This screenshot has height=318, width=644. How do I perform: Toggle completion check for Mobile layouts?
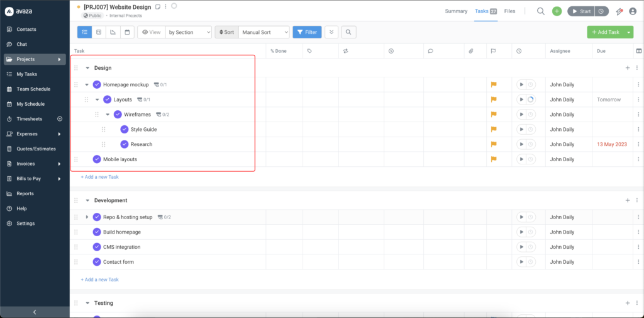(x=97, y=159)
